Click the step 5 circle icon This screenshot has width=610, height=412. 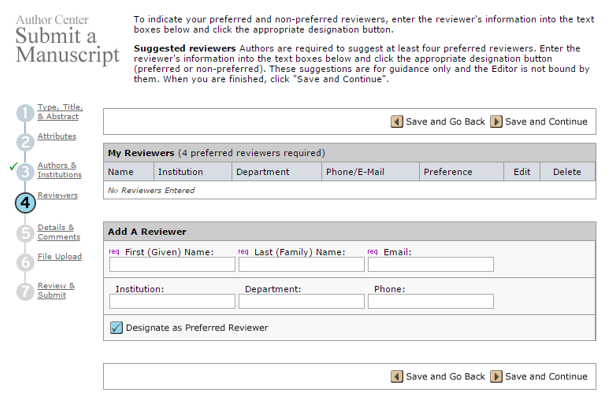[x=26, y=233]
